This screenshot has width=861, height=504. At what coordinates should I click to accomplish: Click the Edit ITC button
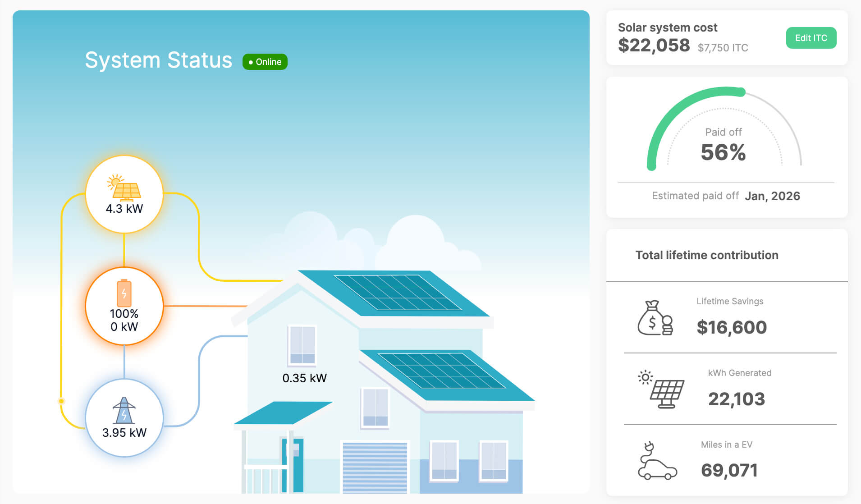(x=811, y=38)
